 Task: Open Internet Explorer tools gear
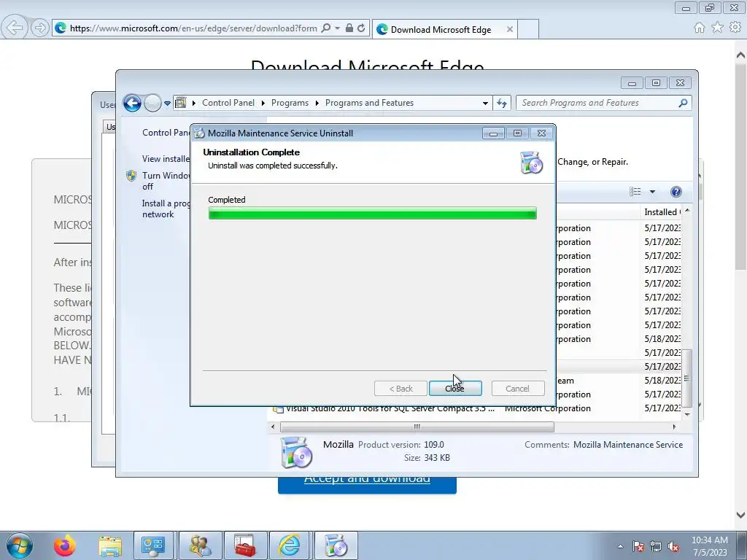click(735, 28)
